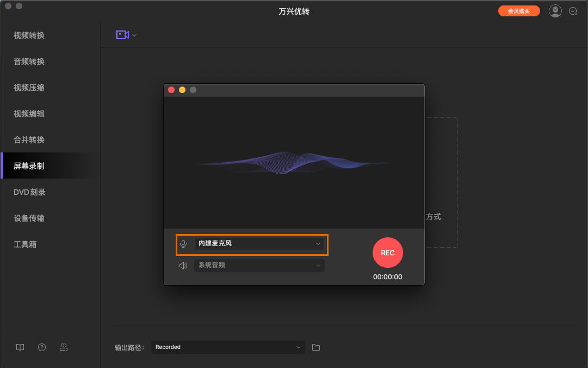Open the user guide book icon
The width and height of the screenshot is (588, 368).
click(x=20, y=347)
